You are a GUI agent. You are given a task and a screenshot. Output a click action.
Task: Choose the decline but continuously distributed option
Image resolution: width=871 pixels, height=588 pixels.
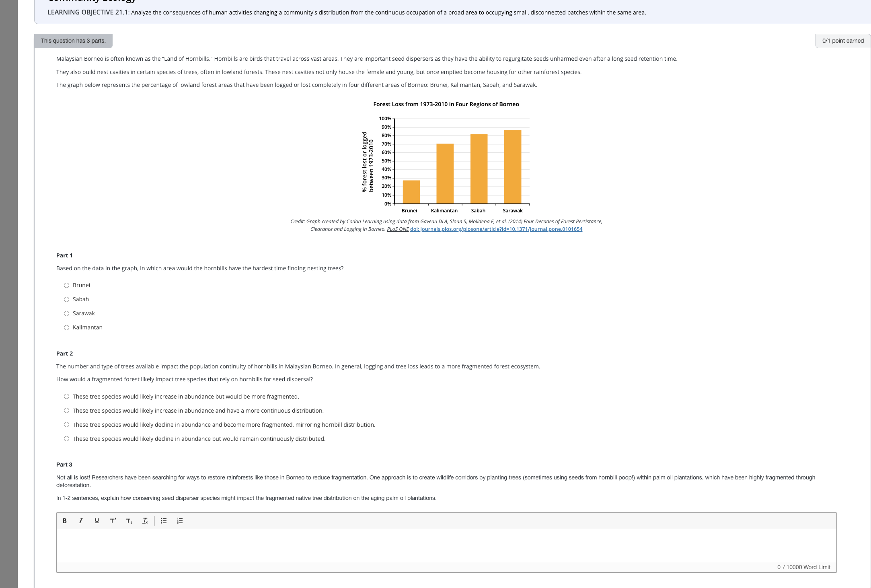tap(66, 438)
